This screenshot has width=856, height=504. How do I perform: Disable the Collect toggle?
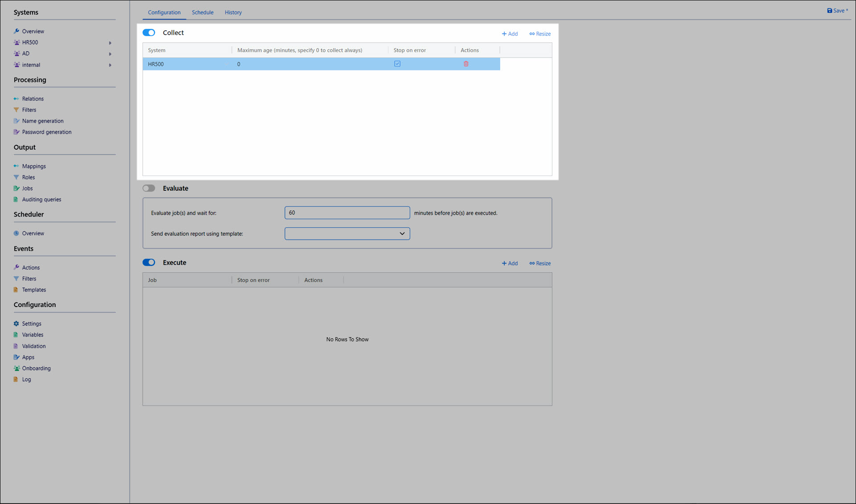pyautogui.click(x=149, y=33)
